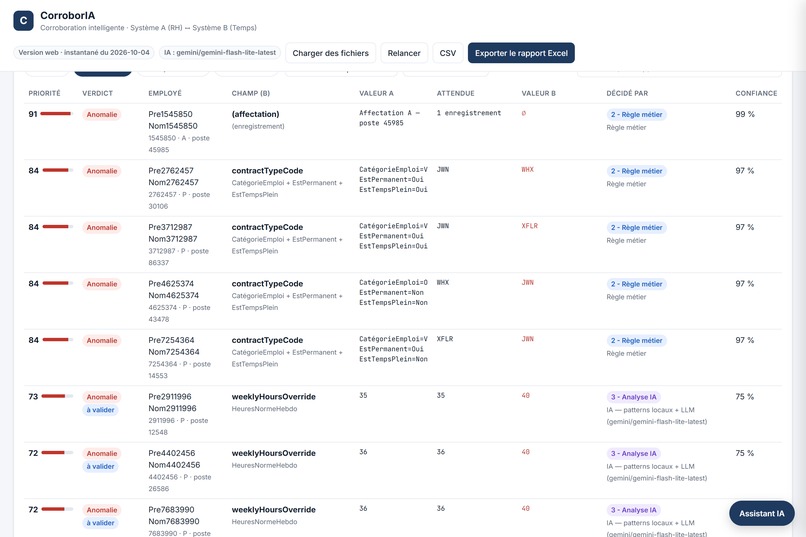The width and height of the screenshot is (806, 537).
Task: Click priority bar in the Pre2762457 row
Action: click(58, 170)
